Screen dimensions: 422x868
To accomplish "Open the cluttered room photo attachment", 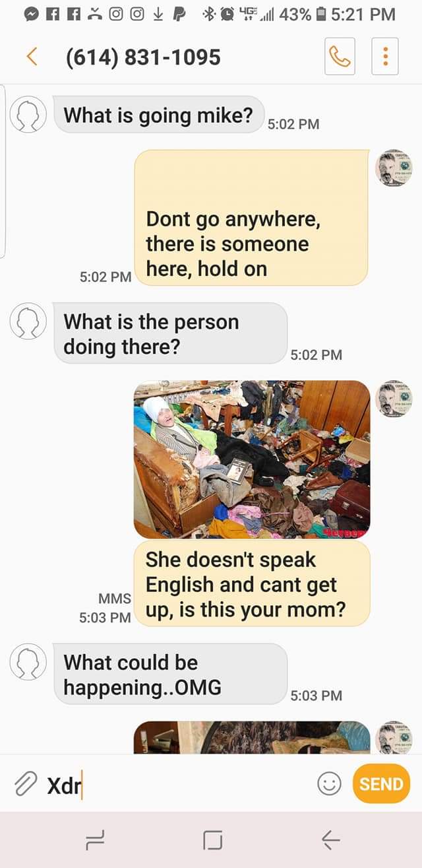I will point(252,459).
